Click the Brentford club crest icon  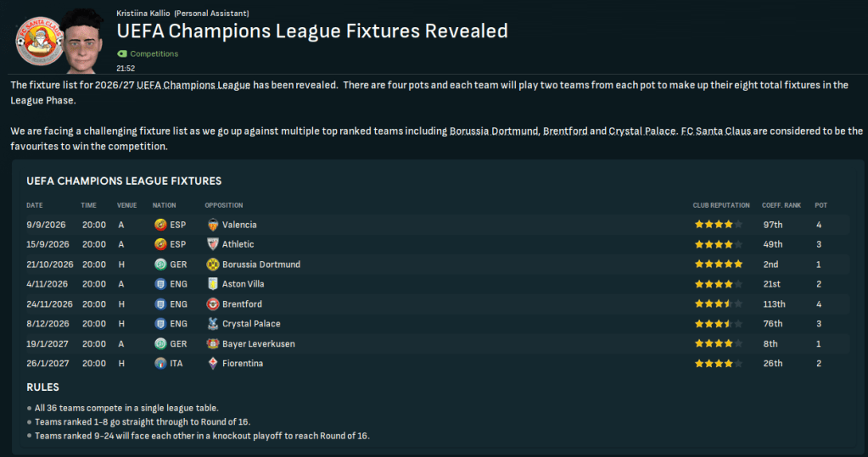click(213, 304)
